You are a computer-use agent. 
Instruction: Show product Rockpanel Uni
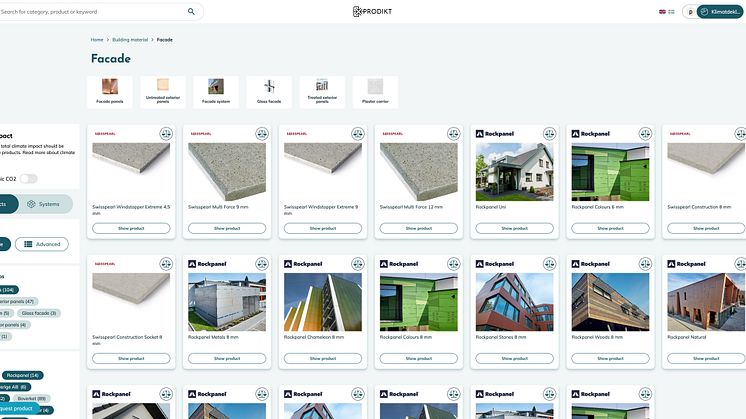coord(515,228)
